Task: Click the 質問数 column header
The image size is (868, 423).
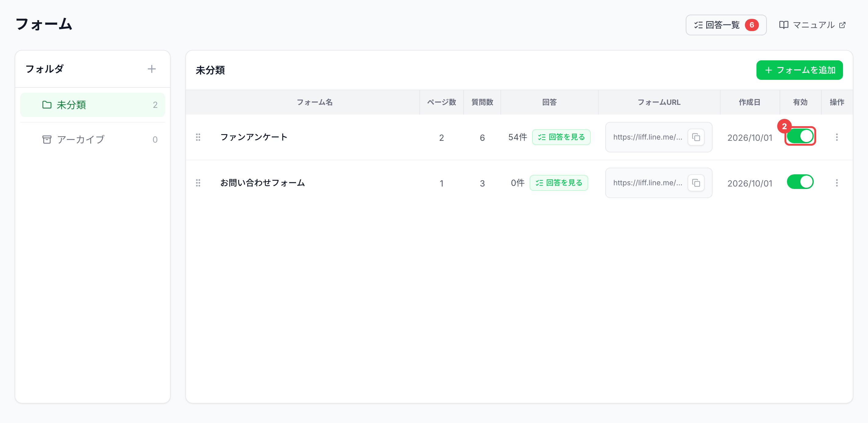Action: (482, 102)
